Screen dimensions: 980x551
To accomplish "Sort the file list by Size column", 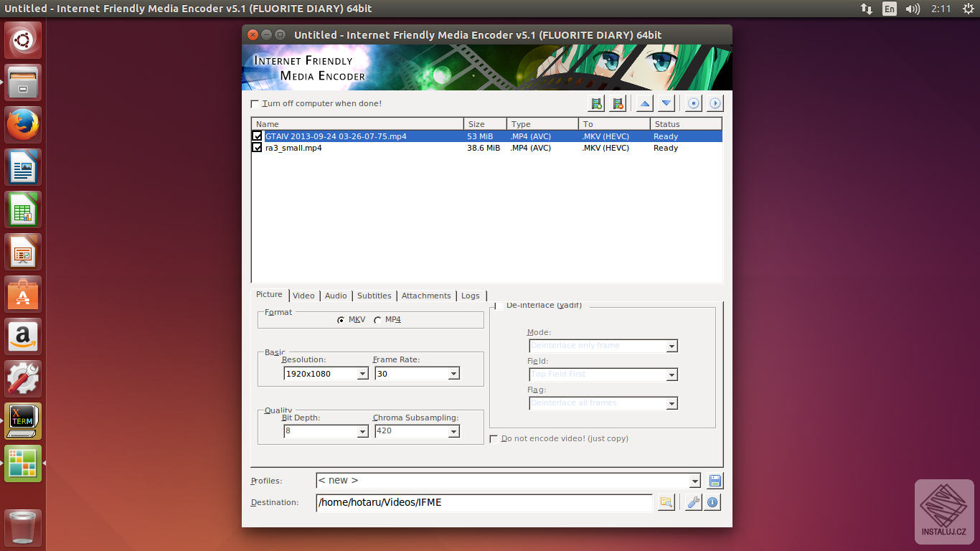I will [485, 124].
